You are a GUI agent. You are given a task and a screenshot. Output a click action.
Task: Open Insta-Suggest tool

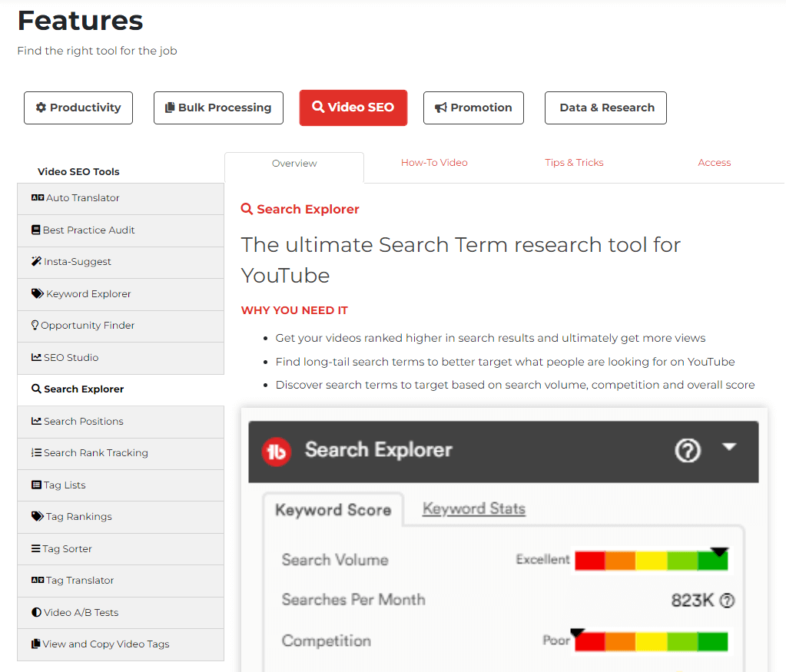coord(121,262)
